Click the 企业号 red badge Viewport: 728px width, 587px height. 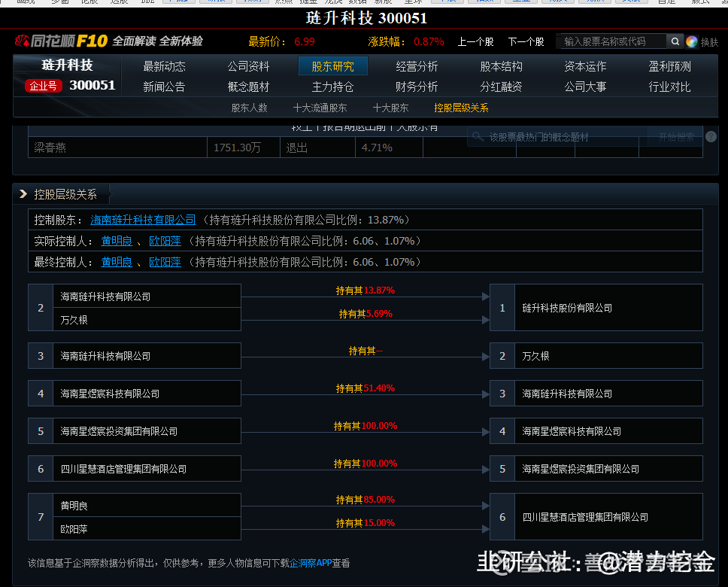pos(43,86)
